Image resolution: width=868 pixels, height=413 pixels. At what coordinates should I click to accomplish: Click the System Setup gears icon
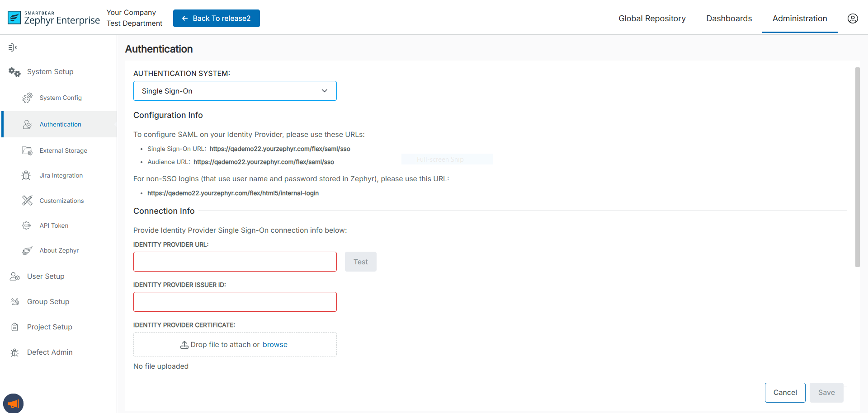(x=14, y=72)
